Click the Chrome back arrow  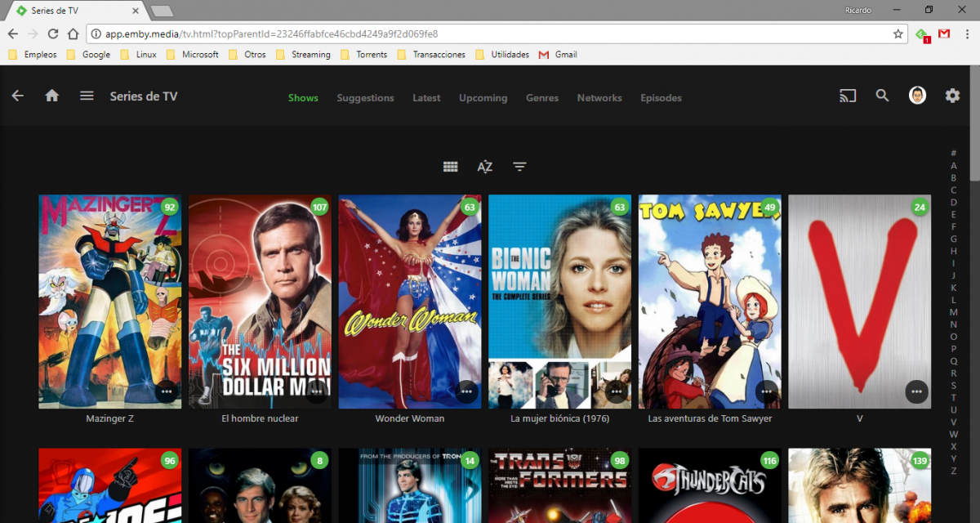point(12,34)
